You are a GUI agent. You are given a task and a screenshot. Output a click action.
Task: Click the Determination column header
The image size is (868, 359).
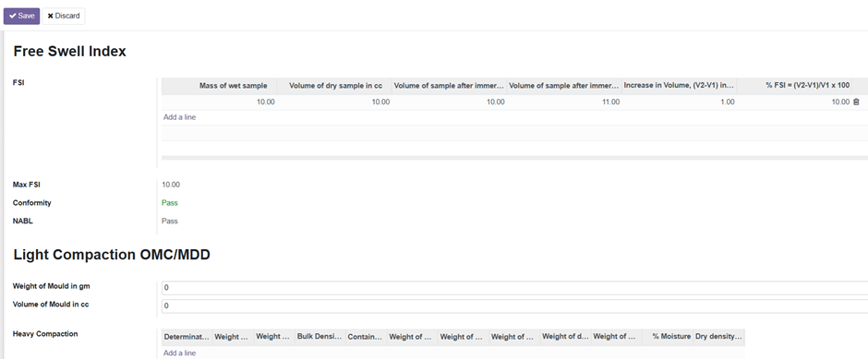click(x=187, y=336)
